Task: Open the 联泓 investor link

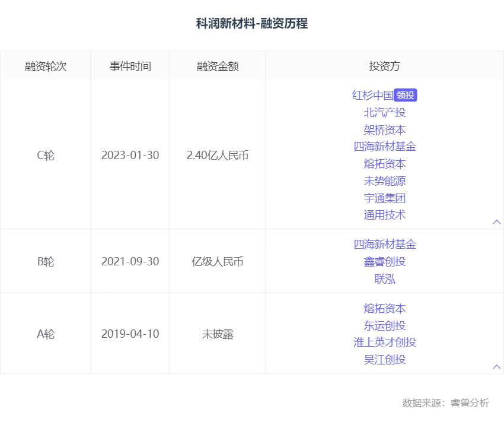Action: click(385, 279)
